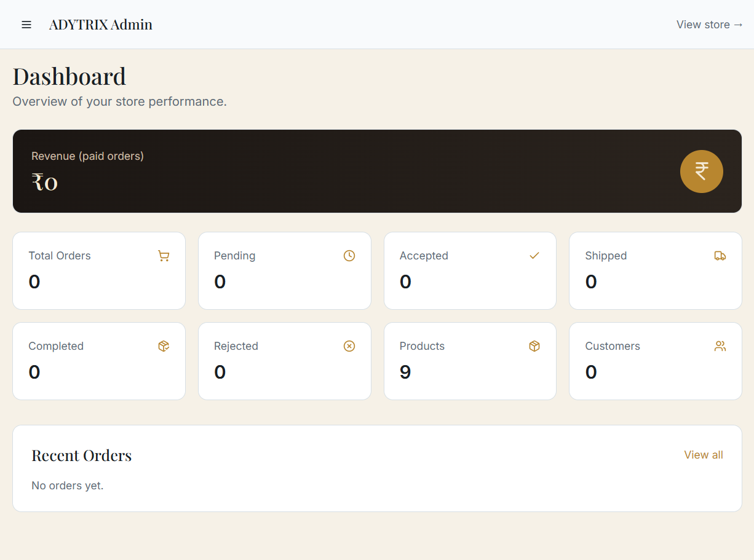This screenshot has height=560, width=754.
Task: Select the Completed card label
Action: tap(56, 346)
